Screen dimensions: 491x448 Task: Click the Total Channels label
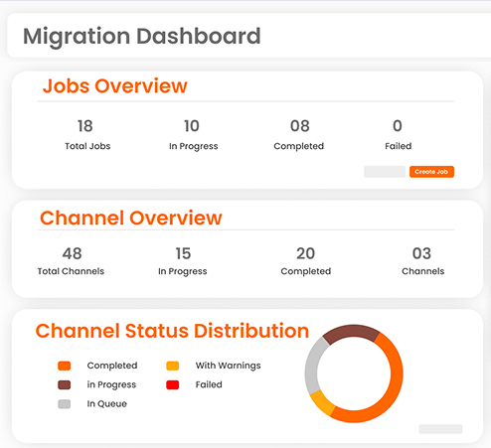(x=71, y=271)
